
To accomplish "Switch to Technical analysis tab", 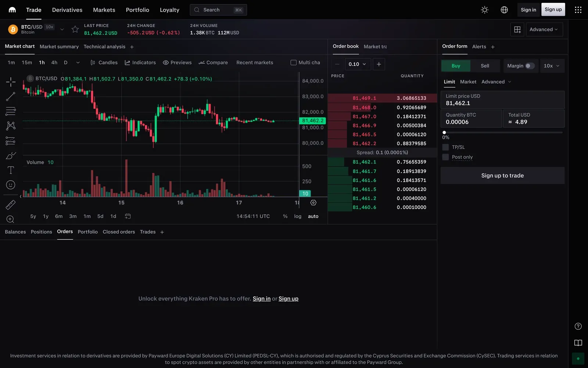I will [104, 47].
